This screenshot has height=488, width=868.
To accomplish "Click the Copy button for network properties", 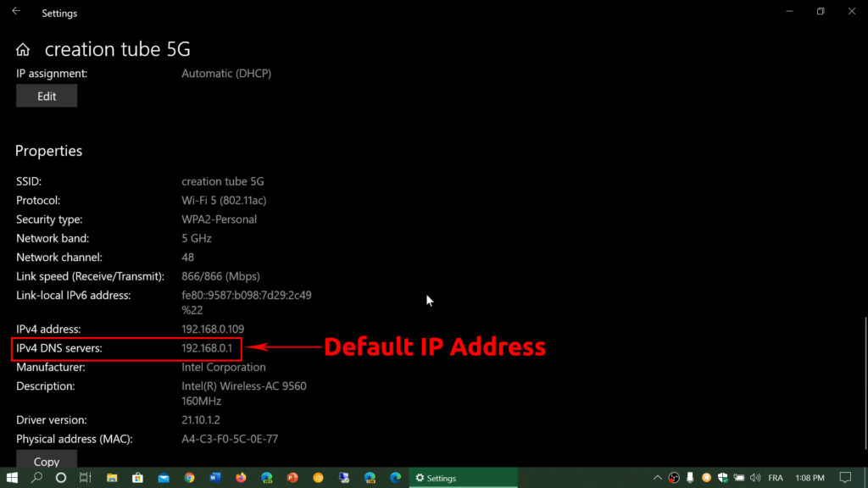I will (x=46, y=461).
